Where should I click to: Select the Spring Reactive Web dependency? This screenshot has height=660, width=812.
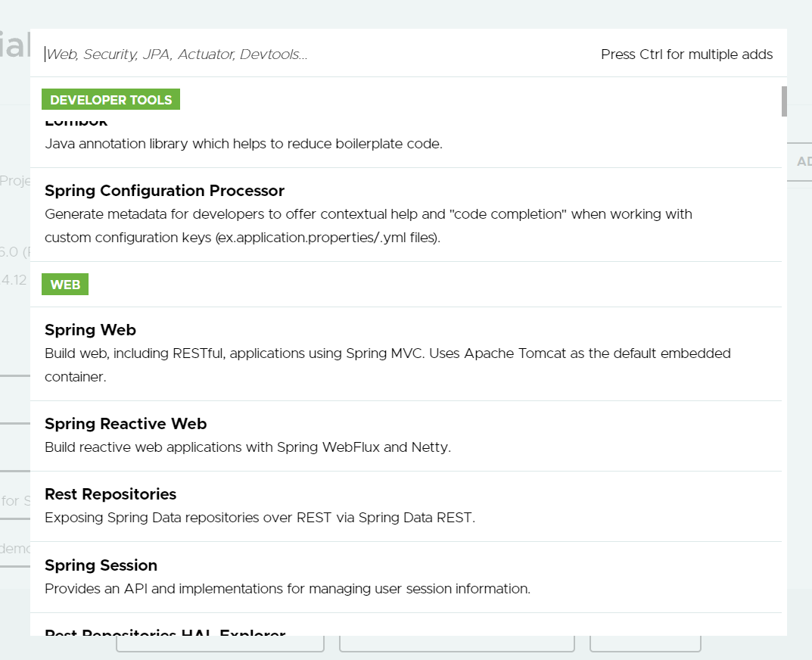click(406, 436)
